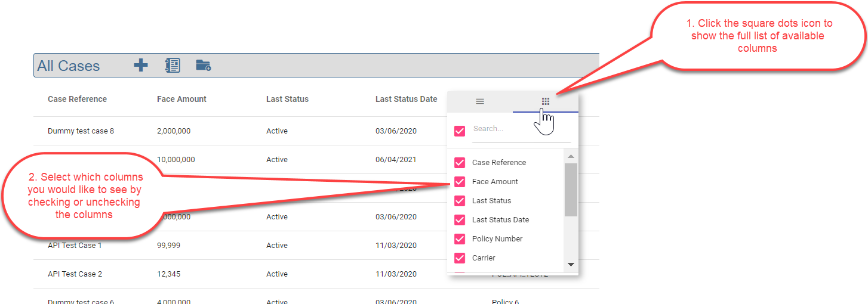The height and width of the screenshot is (304, 868).
Task: Uncheck the Policy Number column checkbox
Action: (460, 239)
